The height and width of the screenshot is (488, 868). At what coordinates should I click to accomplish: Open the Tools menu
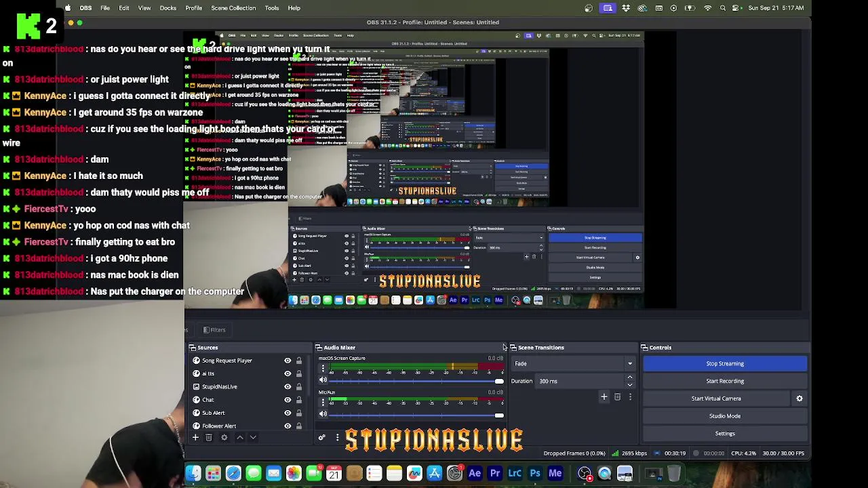[272, 8]
